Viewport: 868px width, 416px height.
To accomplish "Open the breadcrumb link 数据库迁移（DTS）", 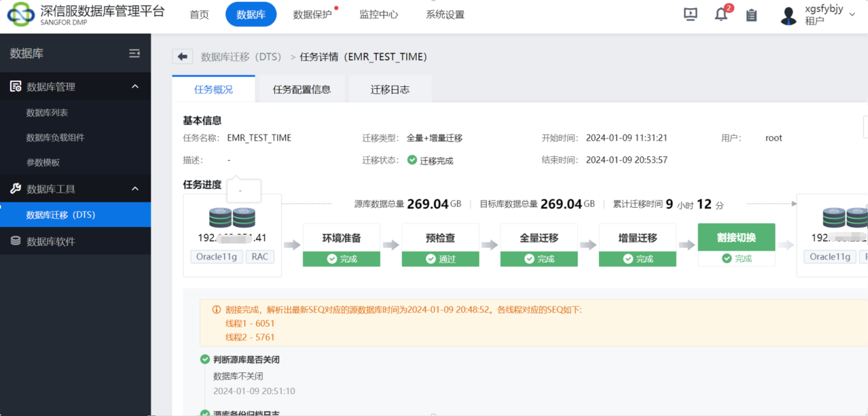I will coord(240,56).
